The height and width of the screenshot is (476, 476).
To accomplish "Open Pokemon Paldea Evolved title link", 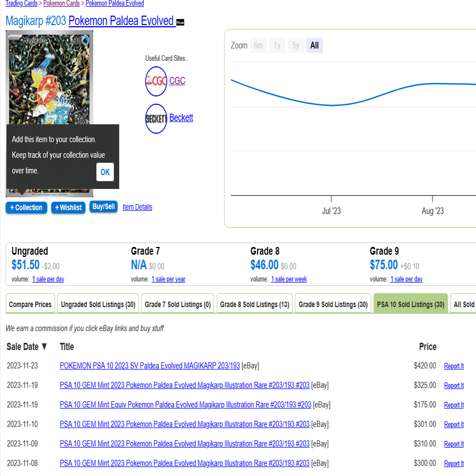I will (122, 21).
